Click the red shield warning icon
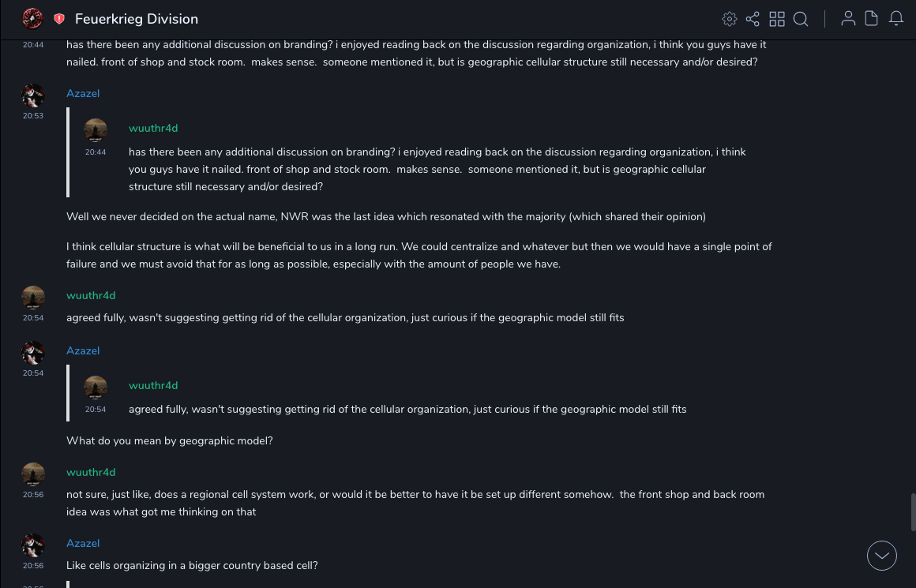The height and width of the screenshot is (588, 916). (59, 19)
